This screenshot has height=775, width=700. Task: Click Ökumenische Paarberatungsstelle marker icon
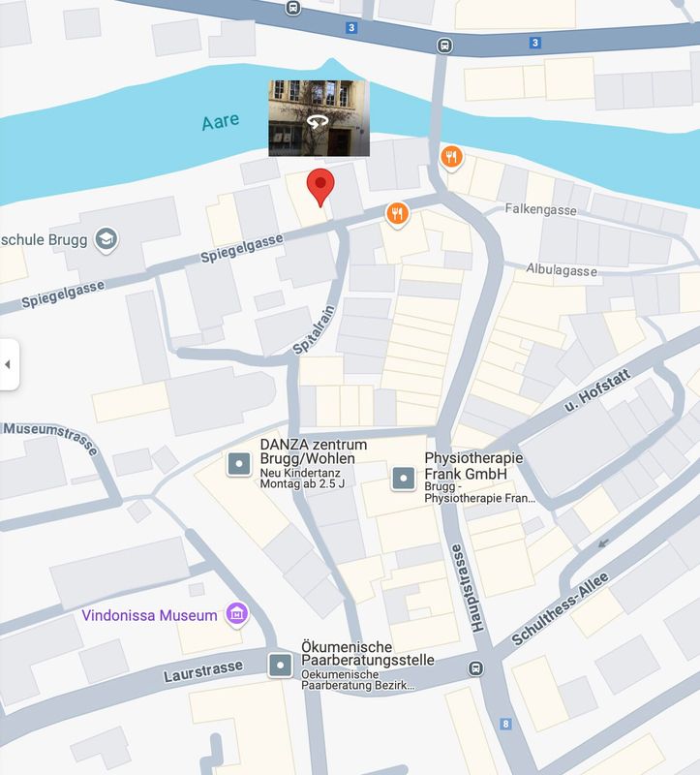point(281,665)
